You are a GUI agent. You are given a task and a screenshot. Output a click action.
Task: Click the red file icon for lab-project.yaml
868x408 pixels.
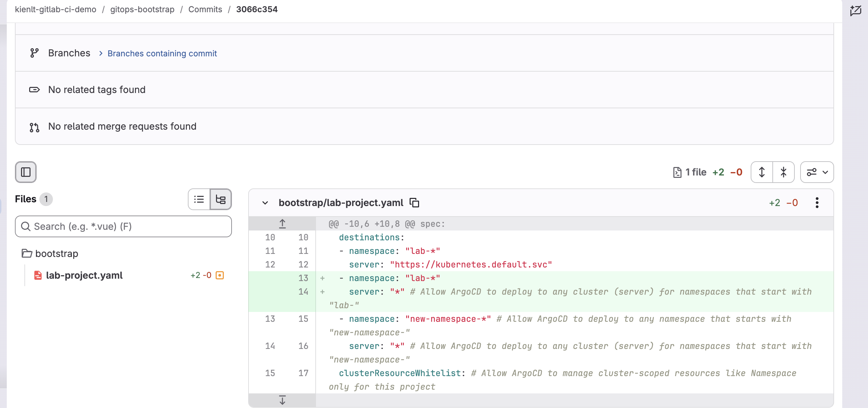tap(38, 275)
